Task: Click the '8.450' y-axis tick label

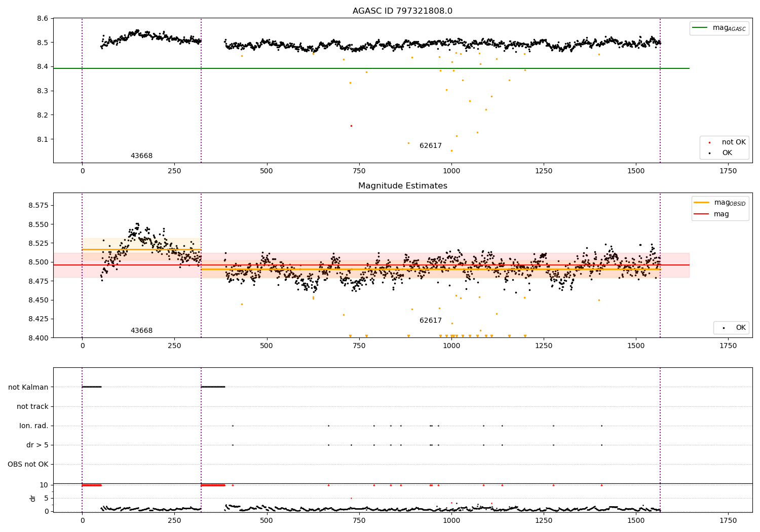Action: tap(39, 300)
